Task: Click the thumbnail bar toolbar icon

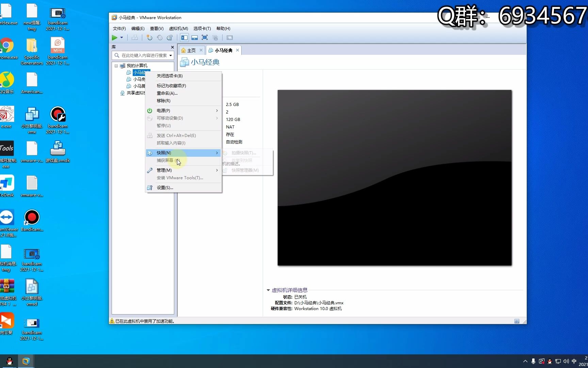Action: click(195, 37)
